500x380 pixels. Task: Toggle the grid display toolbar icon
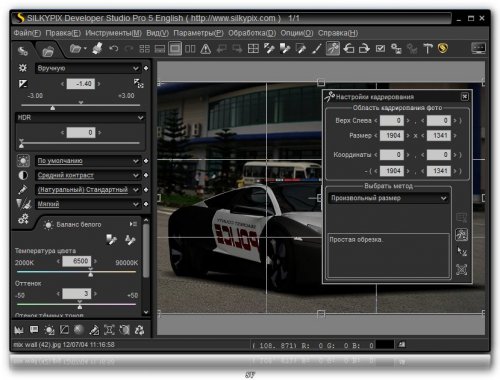coord(253,49)
